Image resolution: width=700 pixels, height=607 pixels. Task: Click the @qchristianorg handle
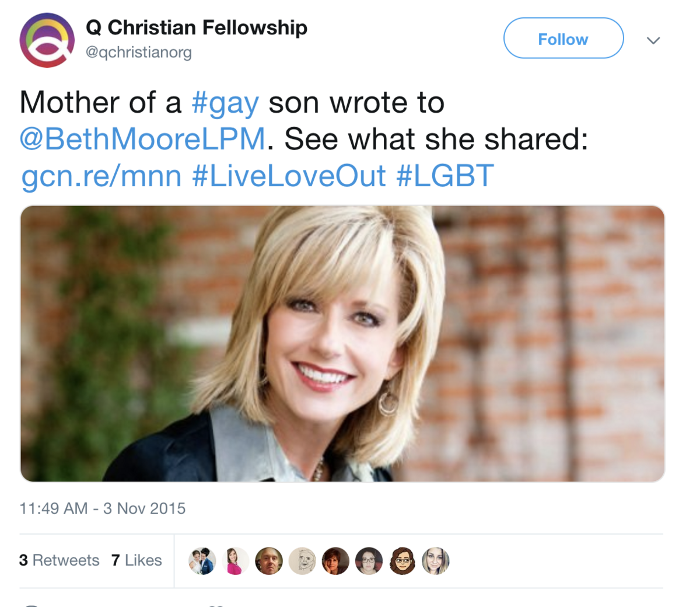138,53
